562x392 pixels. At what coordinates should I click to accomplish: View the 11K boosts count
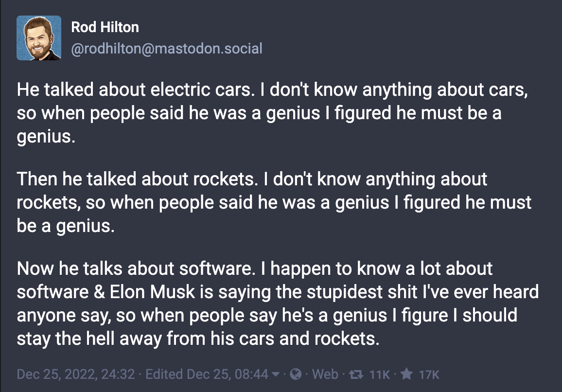(x=379, y=375)
